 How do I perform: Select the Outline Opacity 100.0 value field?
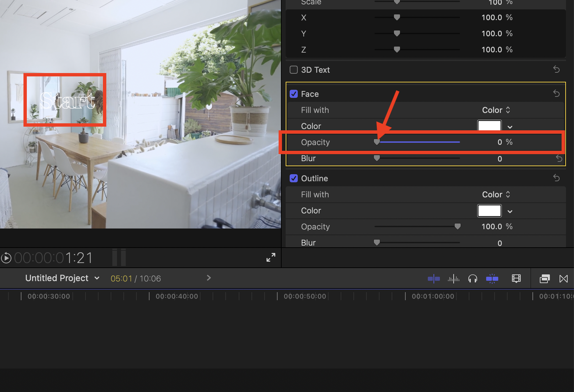pyautogui.click(x=492, y=227)
